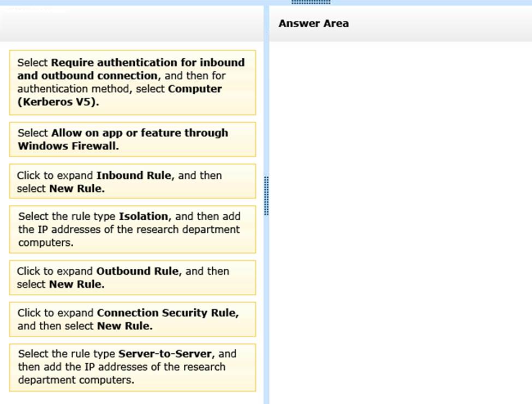Click the bold Computer (Kerberos V5) text
The image size is (532, 404).
pyautogui.click(x=120, y=95)
